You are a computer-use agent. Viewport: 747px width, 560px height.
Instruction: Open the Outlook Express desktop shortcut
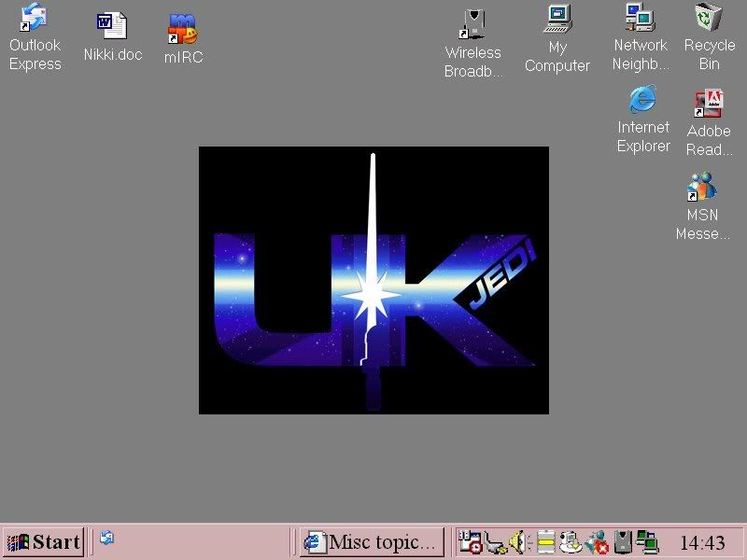[x=35, y=19]
